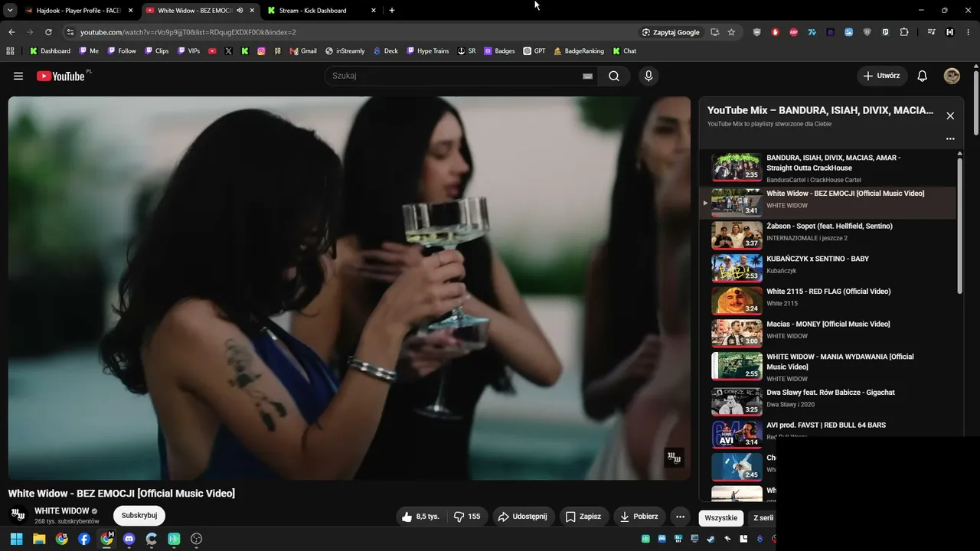This screenshot has width=980, height=551.
Task: Download video with Pobierz button
Action: coord(639,517)
